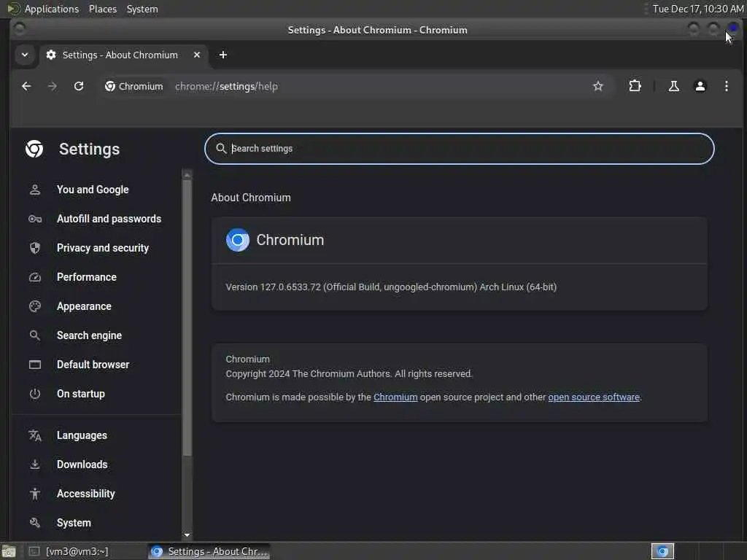Close the Settings - About Chromium tab

click(x=197, y=55)
